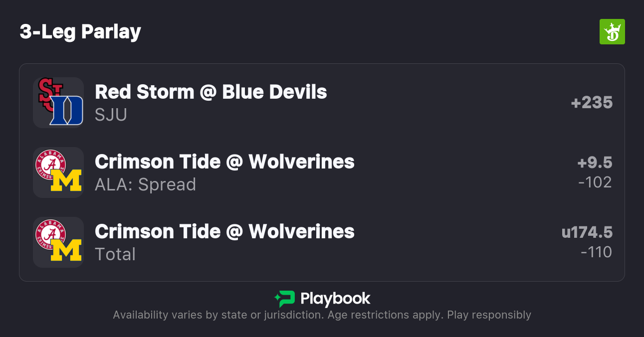Screen dimensions: 644x337
Task: Click the green Playbook logo icon
Action: pyautogui.click(x=284, y=299)
